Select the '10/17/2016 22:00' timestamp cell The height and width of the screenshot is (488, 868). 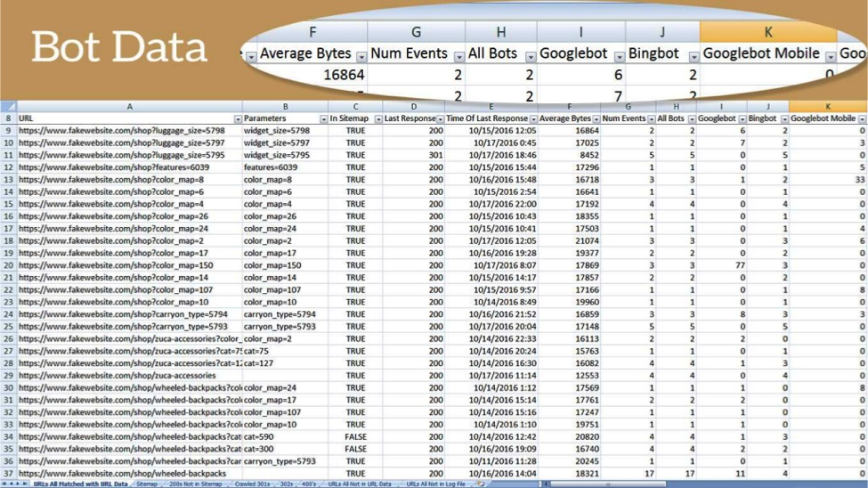(x=491, y=204)
